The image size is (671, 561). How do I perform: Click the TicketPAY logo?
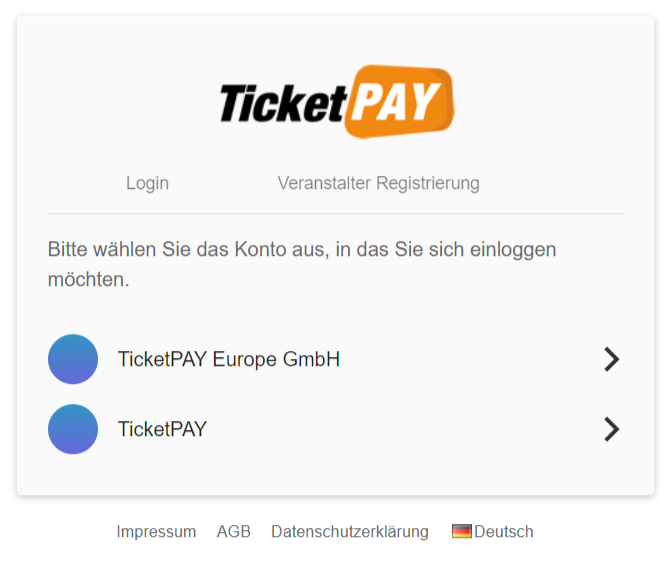click(x=337, y=102)
